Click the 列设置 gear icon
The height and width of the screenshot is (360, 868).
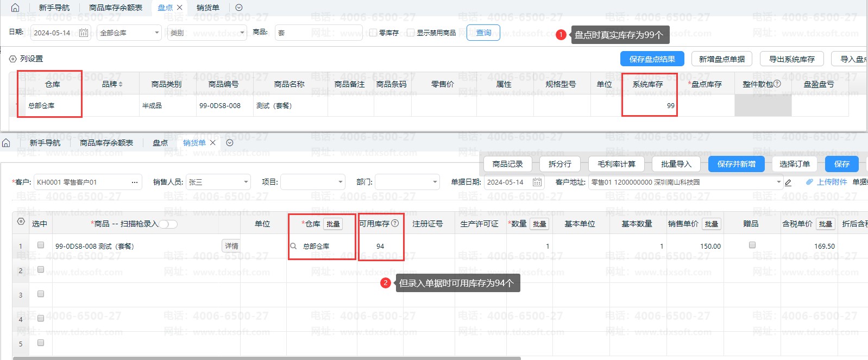pyautogui.click(x=13, y=59)
